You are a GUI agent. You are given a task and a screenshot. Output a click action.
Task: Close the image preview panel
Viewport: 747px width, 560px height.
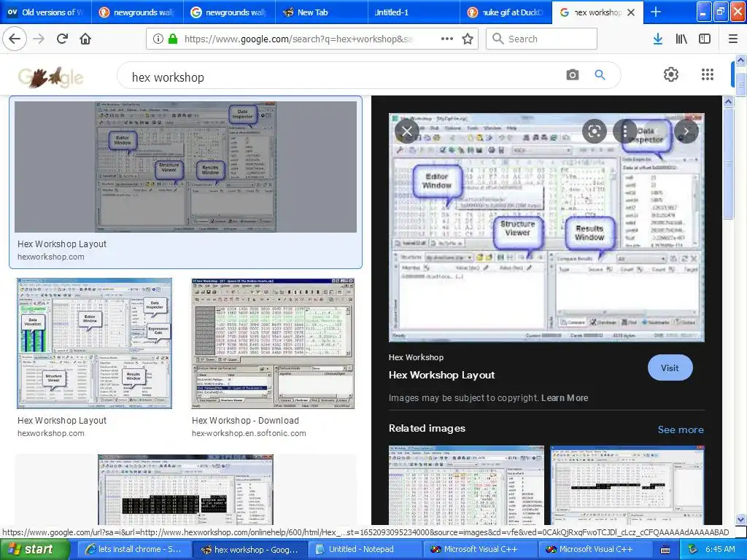[407, 131]
